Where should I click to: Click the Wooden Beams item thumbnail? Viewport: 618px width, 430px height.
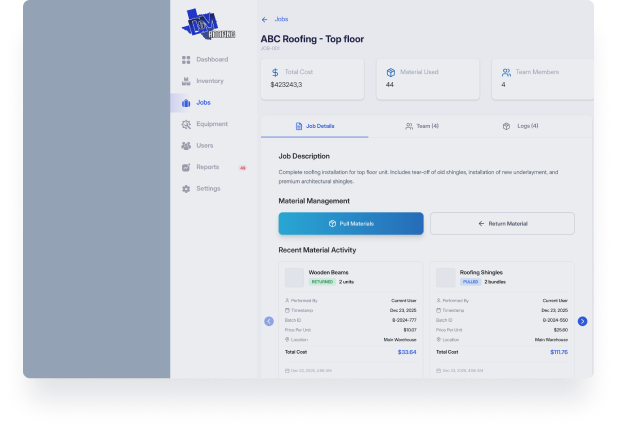coord(294,277)
